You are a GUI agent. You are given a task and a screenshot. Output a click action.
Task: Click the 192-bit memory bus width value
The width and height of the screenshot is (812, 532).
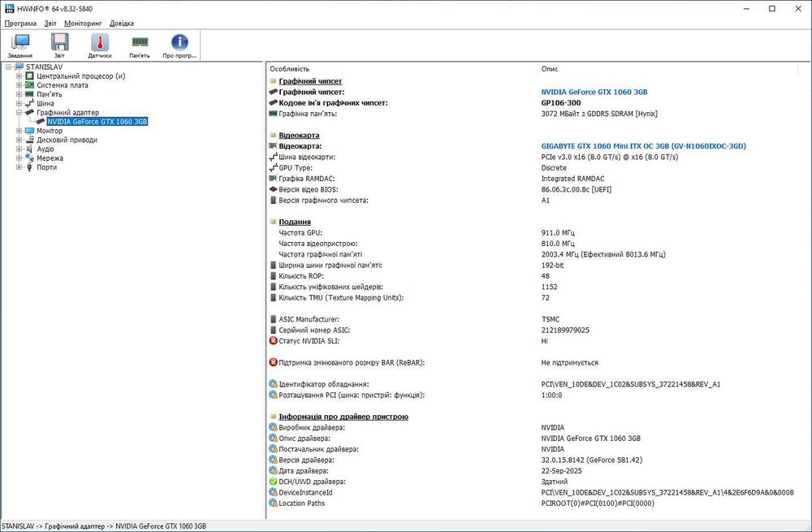pos(552,266)
